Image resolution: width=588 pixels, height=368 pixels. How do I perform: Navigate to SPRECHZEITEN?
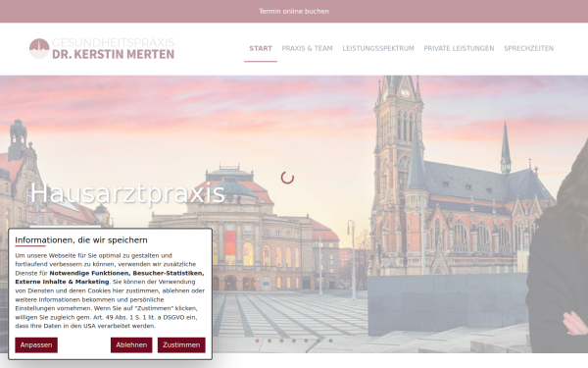click(x=529, y=48)
